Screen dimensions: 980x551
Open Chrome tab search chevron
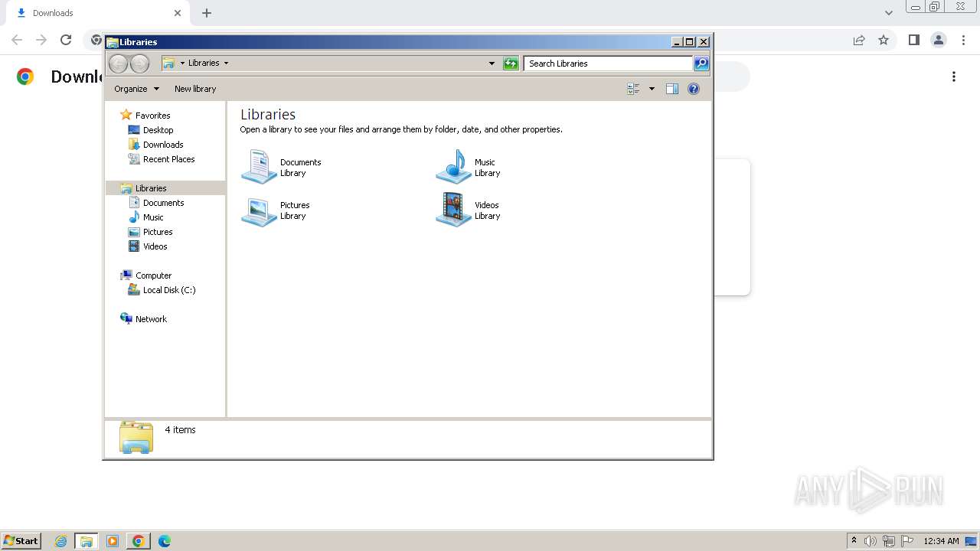point(889,13)
